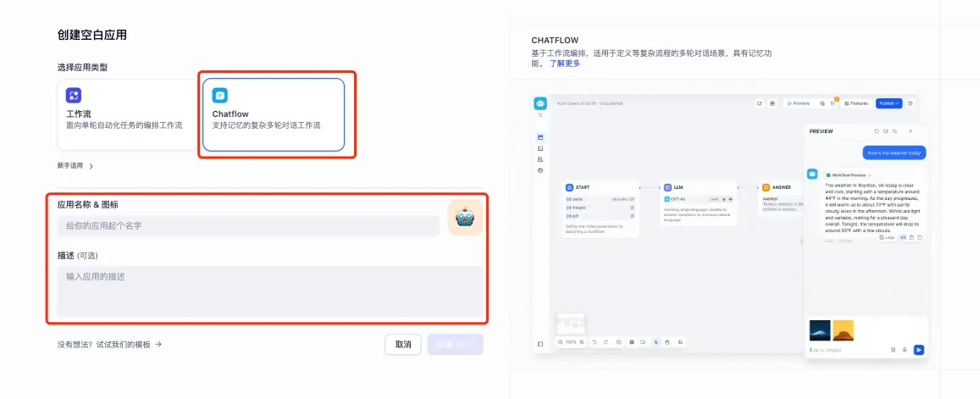Open the 了解更多 learn more link
The width and height of the screenshot is (980, 399).
[565, 64]
